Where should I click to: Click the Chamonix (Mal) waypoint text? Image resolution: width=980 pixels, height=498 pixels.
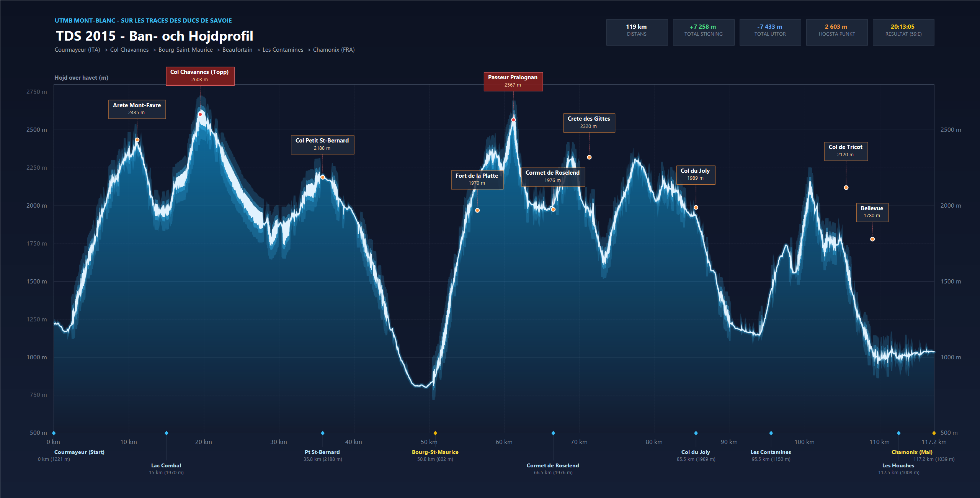point(912,452)
